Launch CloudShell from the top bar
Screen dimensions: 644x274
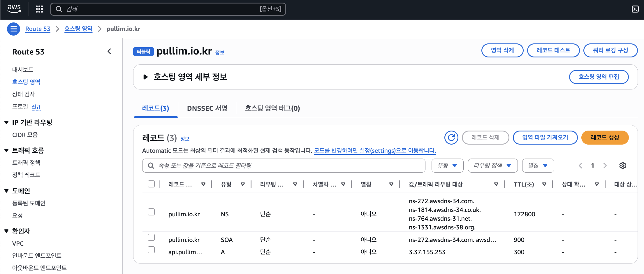click(635, 9)
